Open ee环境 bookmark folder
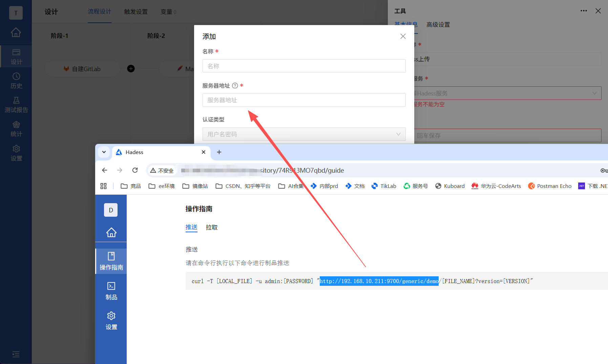Screen dimensions: 608x364 point(162,186)
